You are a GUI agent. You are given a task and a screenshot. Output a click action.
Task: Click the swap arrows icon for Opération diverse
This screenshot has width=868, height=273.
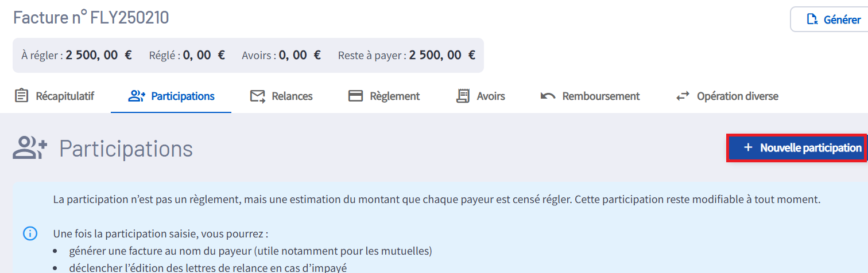[683, 96]
